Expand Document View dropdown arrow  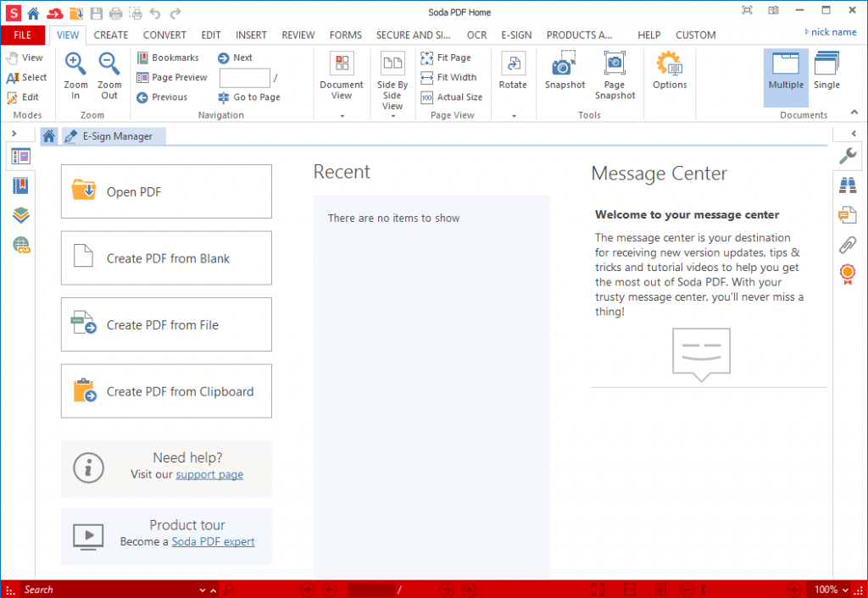tap(342, 116)
